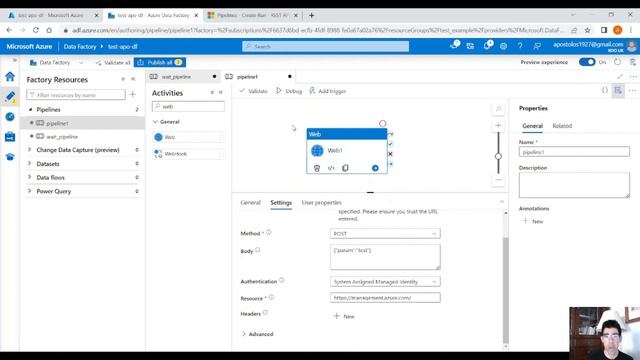Open the Manage toolbox icon in sidebar

pyautogui.click(x=10, y=137)
